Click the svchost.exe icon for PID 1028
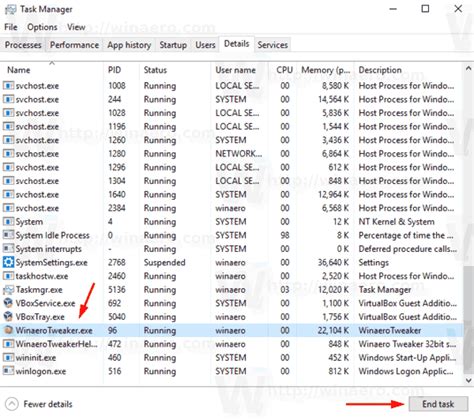This screenshot has width=474, height=420. point(8,113)
